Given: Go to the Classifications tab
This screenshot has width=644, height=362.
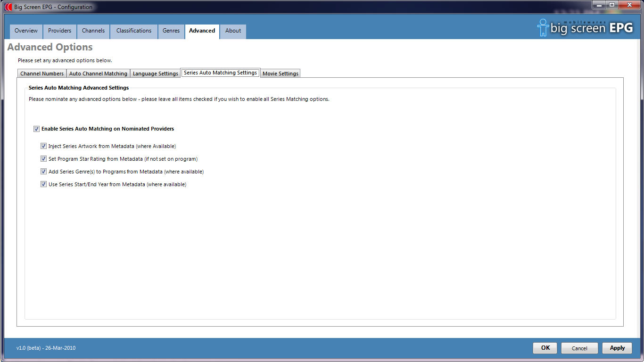Looking at the screenshot, I should 134,31.
